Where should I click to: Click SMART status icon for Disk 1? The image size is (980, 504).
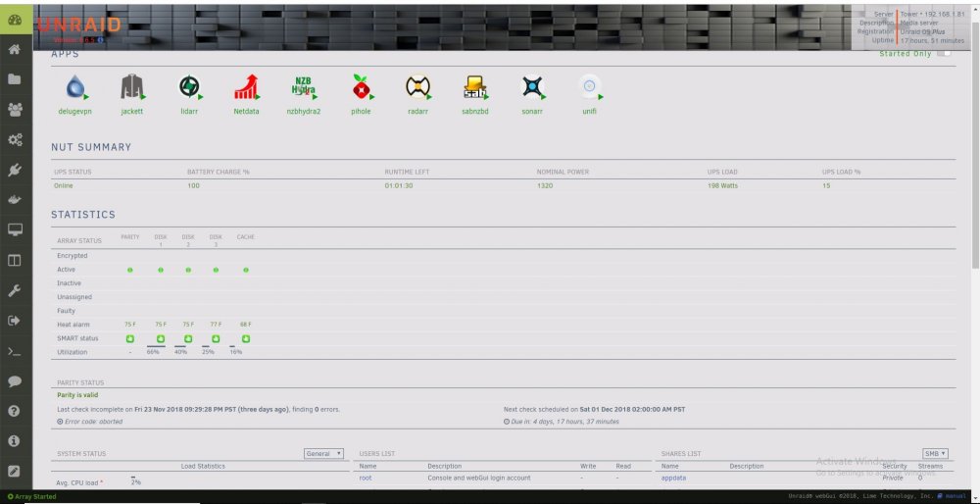click(x=161, y=339)
